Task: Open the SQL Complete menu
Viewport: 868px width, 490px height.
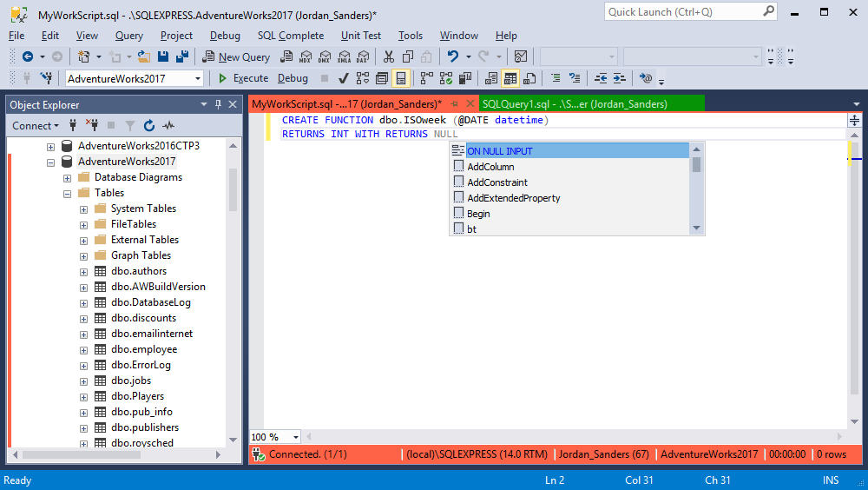Action: (290, 36)
